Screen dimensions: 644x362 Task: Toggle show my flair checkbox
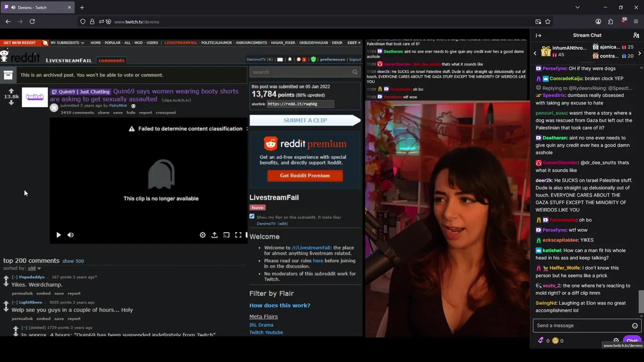point(252,216)
